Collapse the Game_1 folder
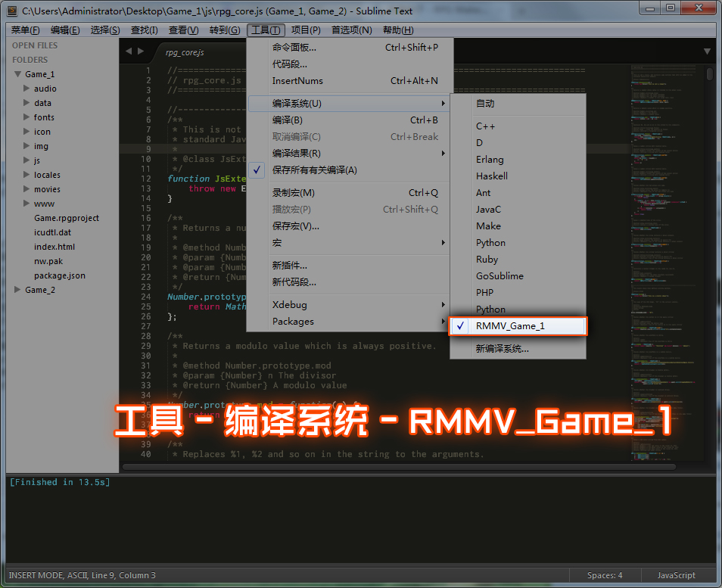 [18, 74]
